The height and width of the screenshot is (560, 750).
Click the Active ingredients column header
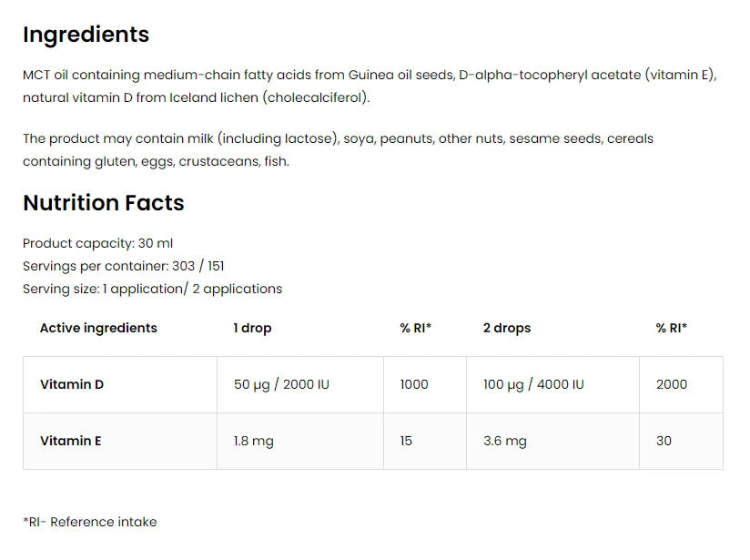pos(98,328)
